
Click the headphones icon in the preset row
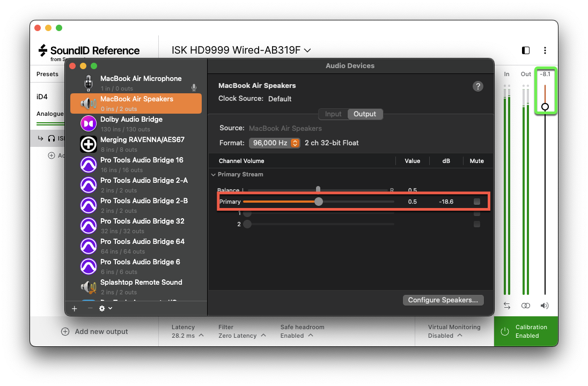[x=52, y=138]
